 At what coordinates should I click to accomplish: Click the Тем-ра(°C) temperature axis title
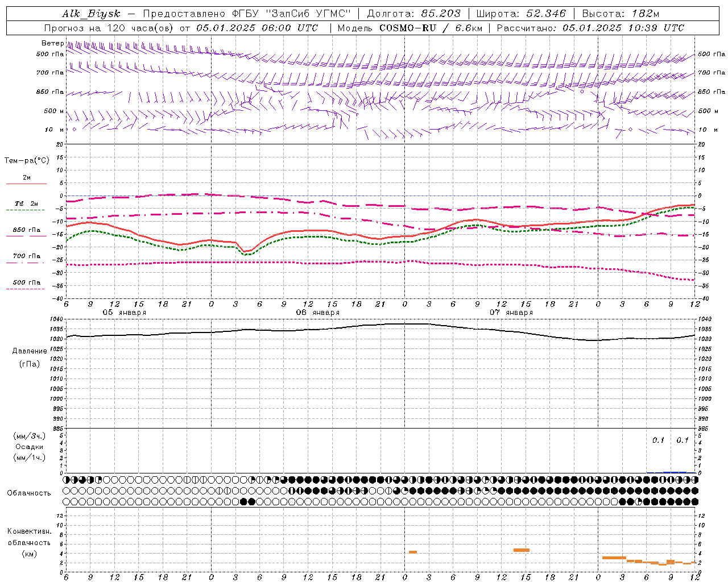tap(27, 160)
